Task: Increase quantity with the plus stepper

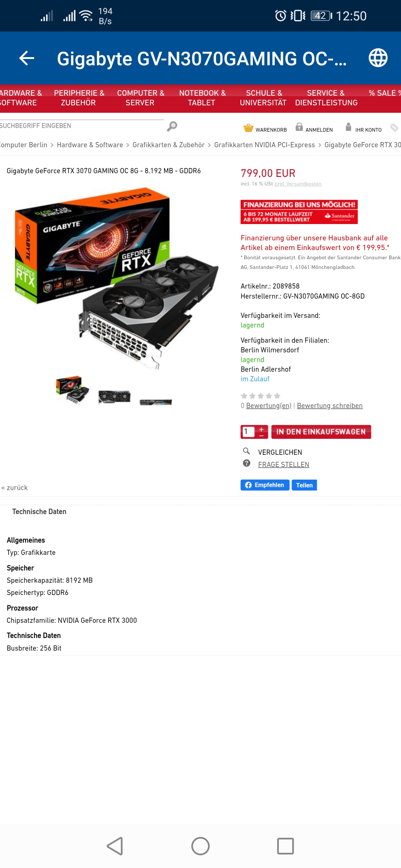Action: (261, 430)
